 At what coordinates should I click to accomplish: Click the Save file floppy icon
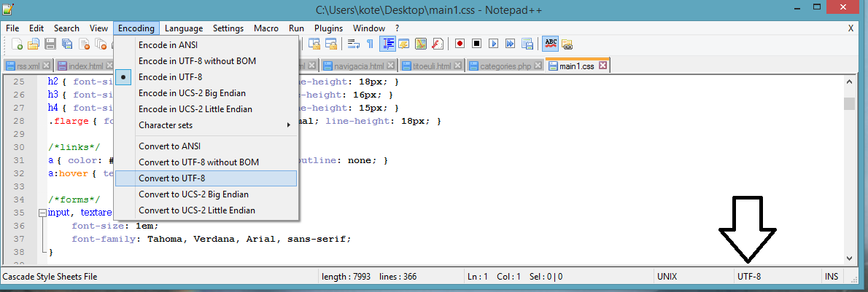pyautogui.click(x=50, y=44)
